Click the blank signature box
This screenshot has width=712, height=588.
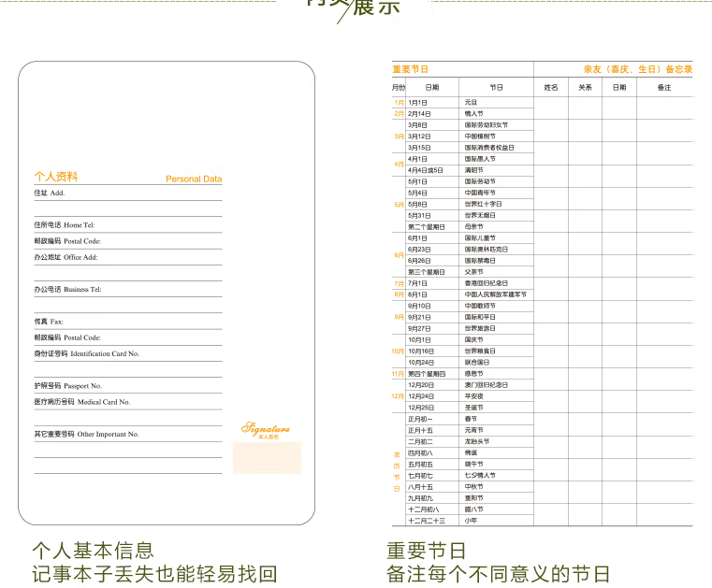coord(267,458)
